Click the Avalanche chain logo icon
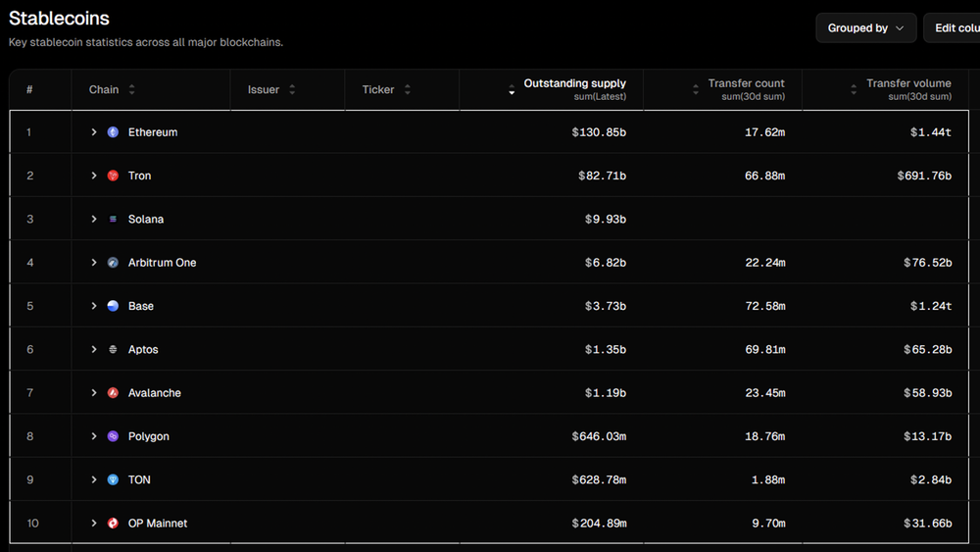The height and width of the screenshot is (552, 980). tap(113, 392)
